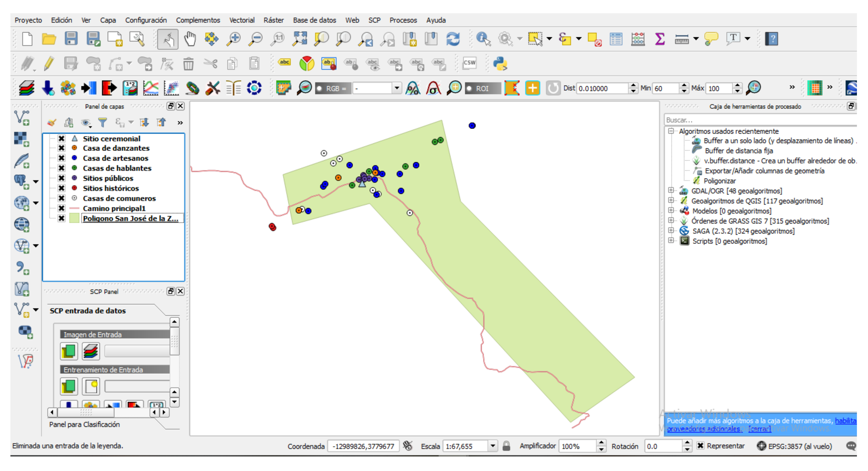Run Buffer de distancia fija algorithm
The height and width of the screenshot is (471, 868).
click(x=738, y=151)
